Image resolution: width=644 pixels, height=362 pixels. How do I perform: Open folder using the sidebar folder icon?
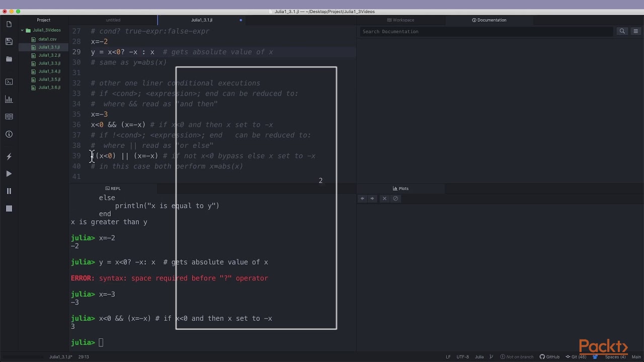[9, 59]
